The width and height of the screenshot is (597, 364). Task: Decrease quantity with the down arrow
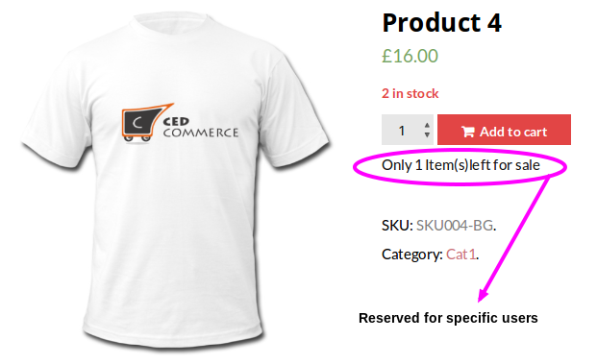[427, 134]
